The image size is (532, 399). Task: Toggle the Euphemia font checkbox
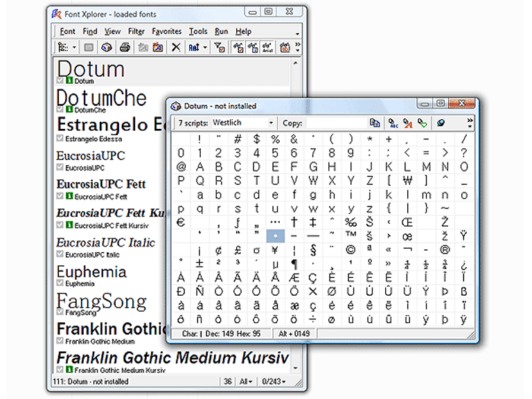click(x=60, y=283)
